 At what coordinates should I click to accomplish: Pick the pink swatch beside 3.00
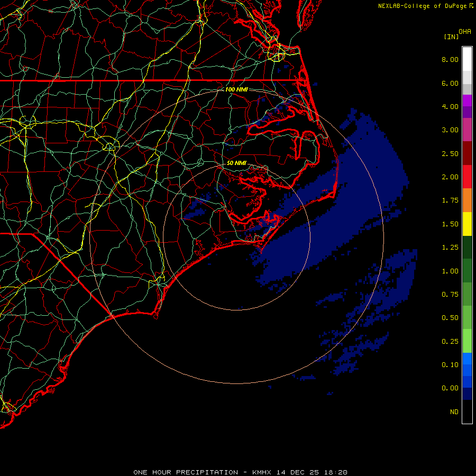point(467,130)
